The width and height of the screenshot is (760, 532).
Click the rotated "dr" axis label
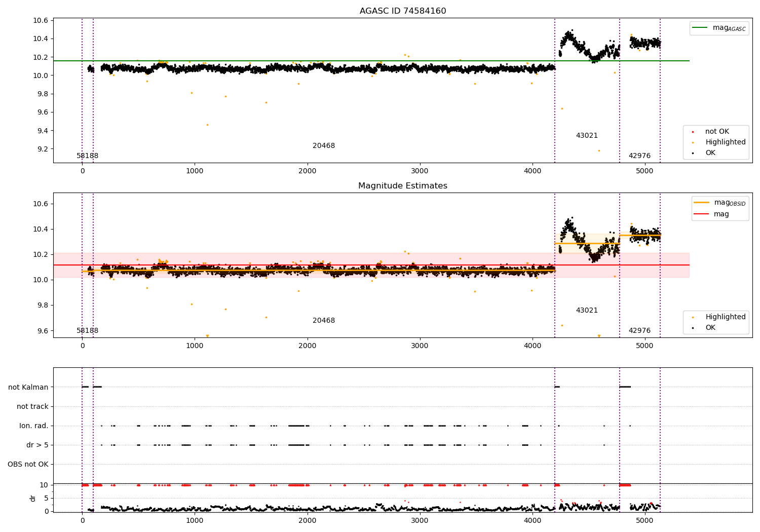click(x=33, y=499)
